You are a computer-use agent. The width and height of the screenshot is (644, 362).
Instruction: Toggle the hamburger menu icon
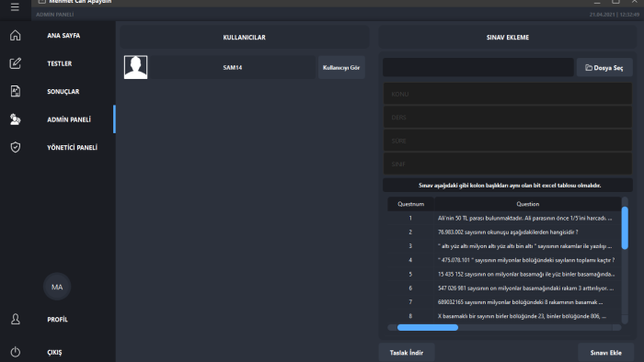(x=15, y=7)
